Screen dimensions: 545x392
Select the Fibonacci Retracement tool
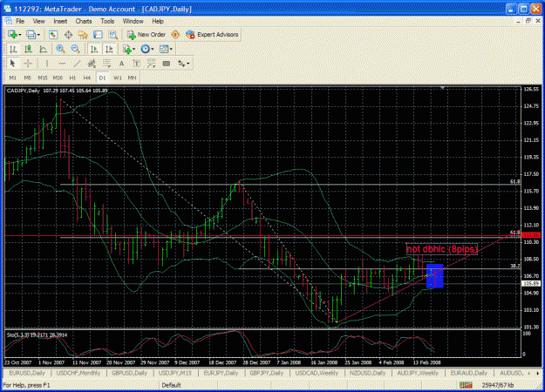pyautogui.click(x=106, y=64)
